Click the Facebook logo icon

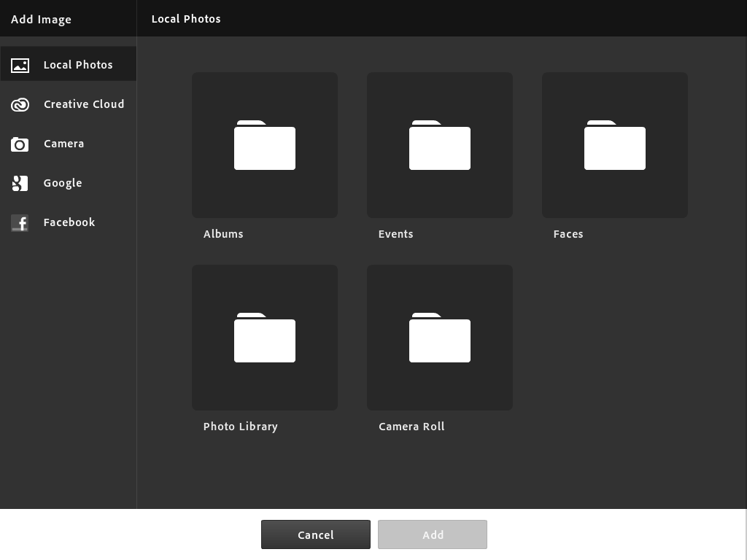click(x=20, y=223)
